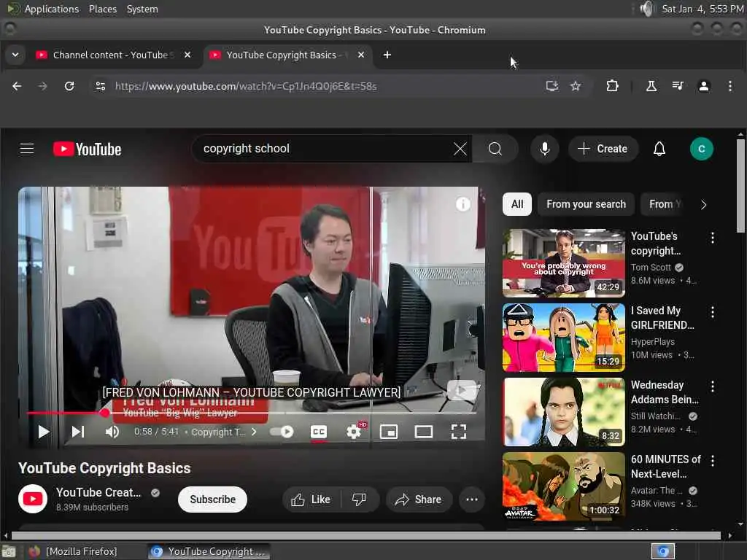Open more actions menu below video
The width and height of the screenshot is (747, 560).
(x=472, y=499)
